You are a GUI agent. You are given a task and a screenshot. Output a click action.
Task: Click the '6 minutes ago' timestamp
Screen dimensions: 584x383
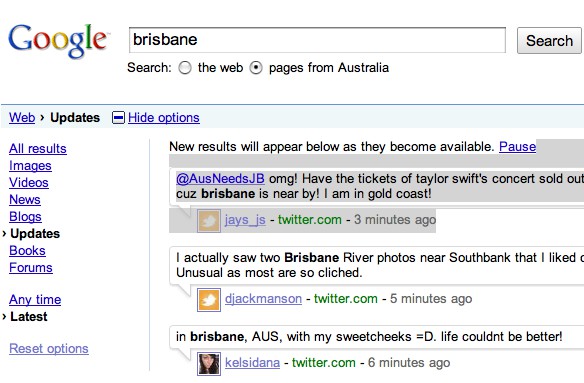click(x=409, y=363)
